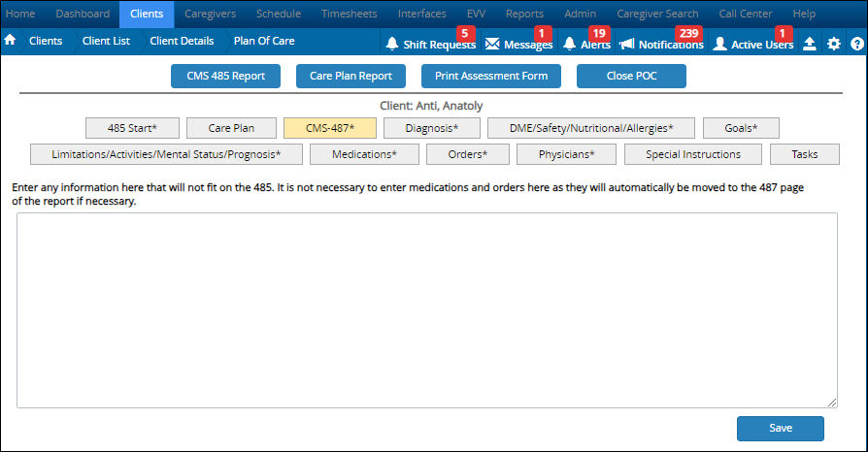
Task: Navigate to Clients breadcrumb
Action: [46, 41]
